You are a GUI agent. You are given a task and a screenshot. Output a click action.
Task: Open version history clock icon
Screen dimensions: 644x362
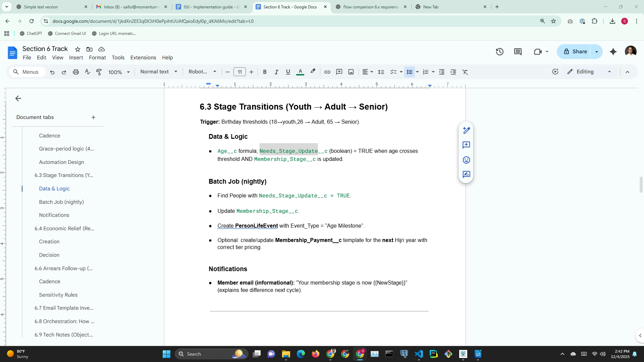[x=499, y=52]
